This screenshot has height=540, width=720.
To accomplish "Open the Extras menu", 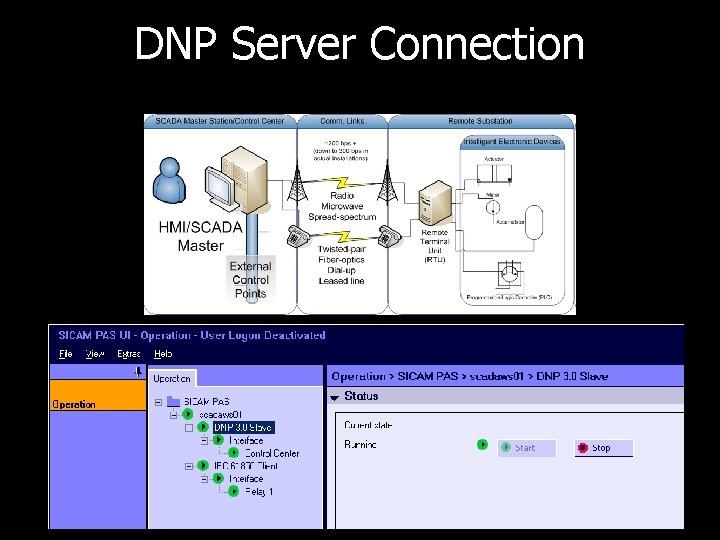I will 129,354.
